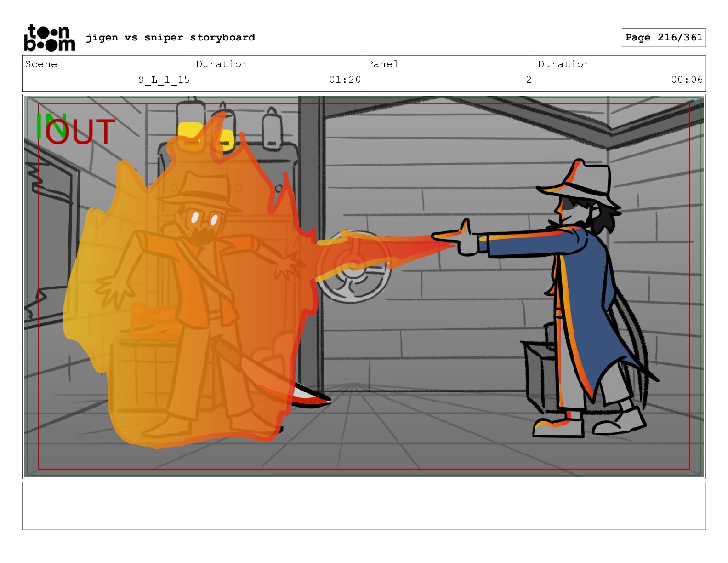This screenshot has height=563, width=728.
Task: Click the "Panel" header label
Action: coord(383,64)
